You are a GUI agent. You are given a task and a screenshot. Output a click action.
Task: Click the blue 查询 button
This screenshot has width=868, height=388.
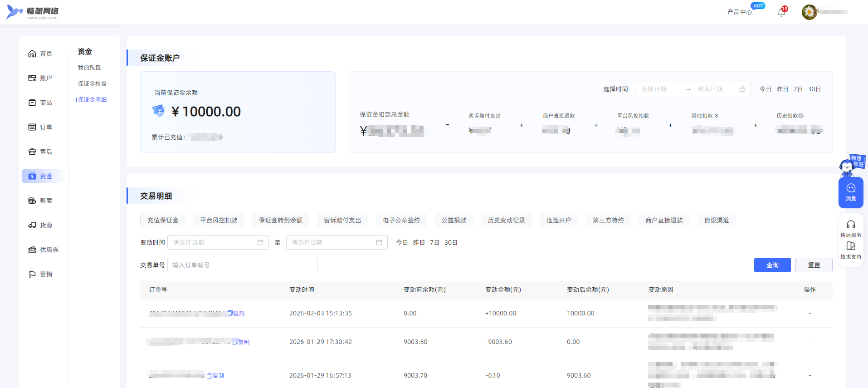click(x=772, y=265)
